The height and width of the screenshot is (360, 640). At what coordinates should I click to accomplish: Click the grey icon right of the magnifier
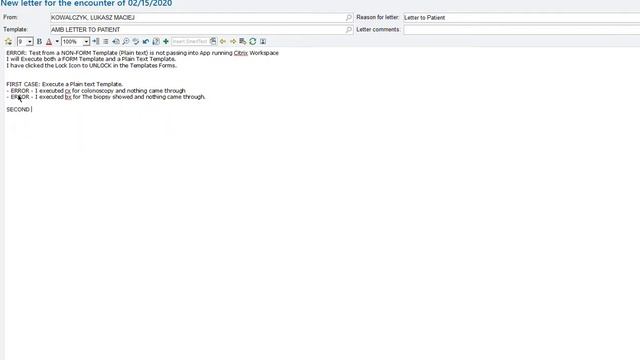[136, 41]
